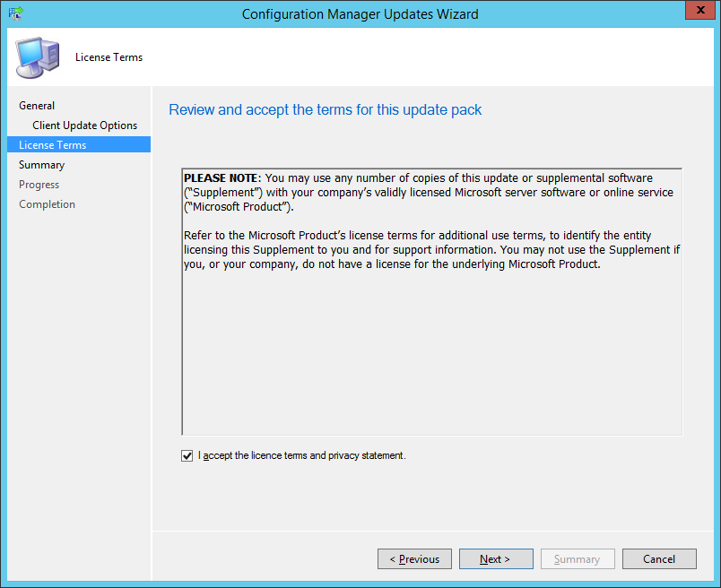Viewport: 721px width, 588px height.
Task: Click the computer icon in License Terms header
Action: click(38, 57)
